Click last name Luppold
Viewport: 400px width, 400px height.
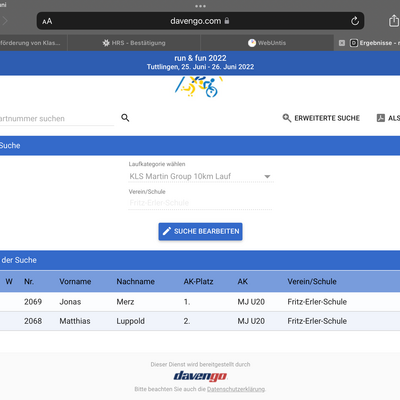point(130,321)
